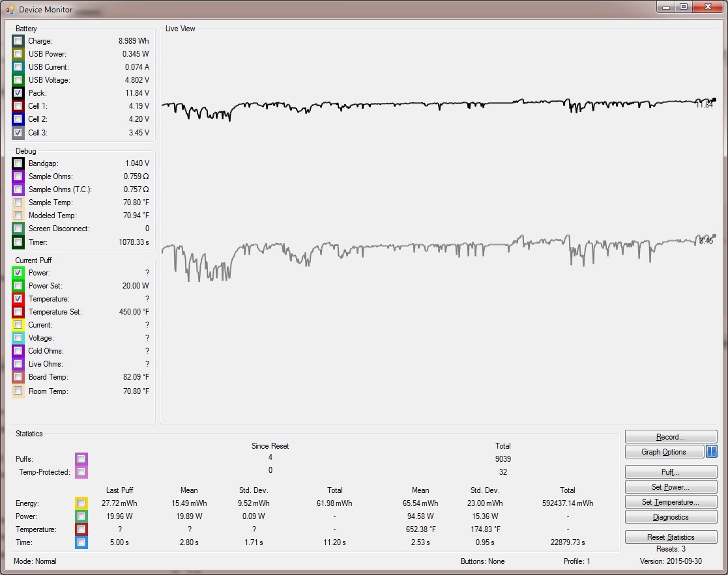Open the Puff... dialog
Image resolution: width=728 pixels, height=575 pixels.
[x=671, y=472]
